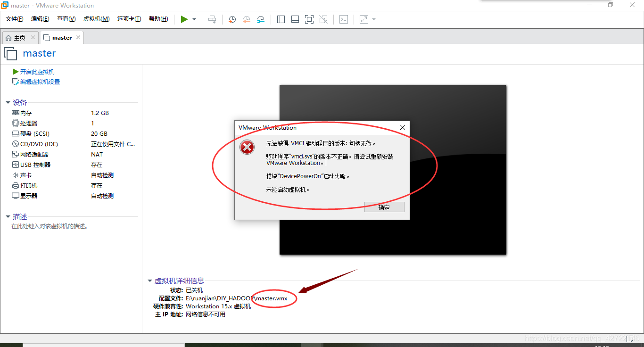
Task: Click the 网络信息不可用 IP address text
Action: click(206, 314)
